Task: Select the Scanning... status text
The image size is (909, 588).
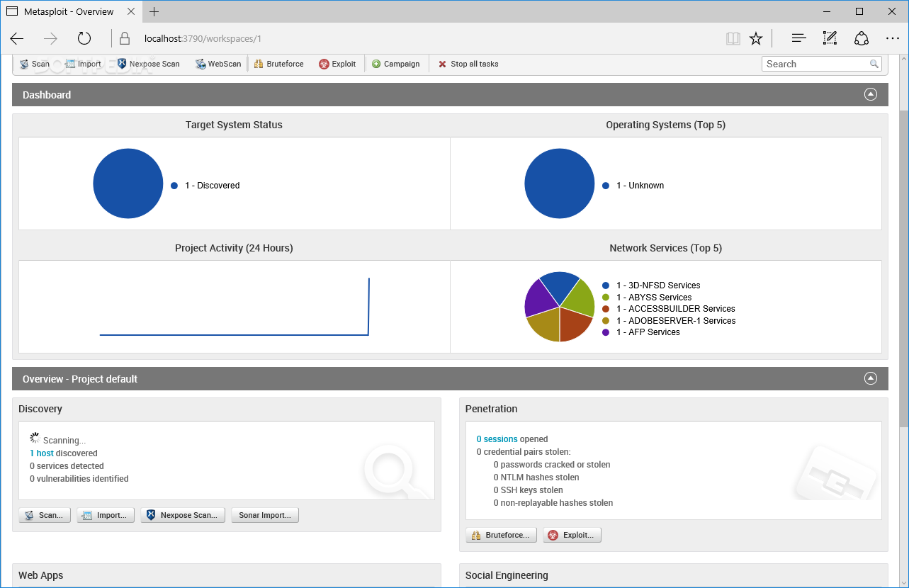Action: (64, 441)
